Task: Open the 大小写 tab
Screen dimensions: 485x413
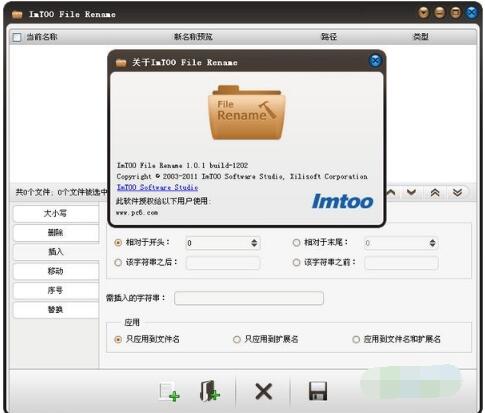Action: point(56,214)
